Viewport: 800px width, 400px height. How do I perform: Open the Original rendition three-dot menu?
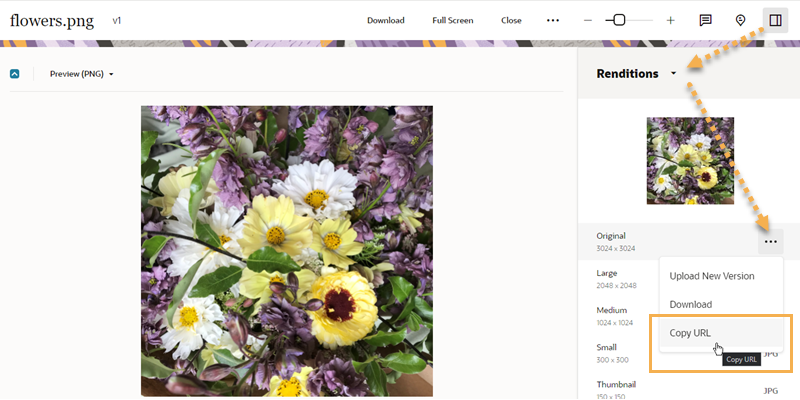(770, 242)
